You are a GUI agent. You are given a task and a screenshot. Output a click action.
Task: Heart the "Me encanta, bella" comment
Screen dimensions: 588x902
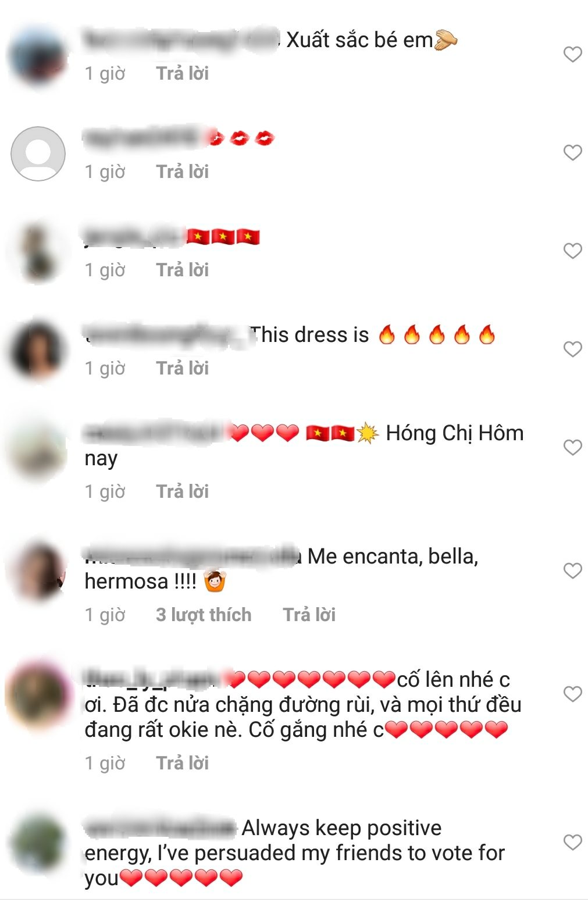click(572, 571)
